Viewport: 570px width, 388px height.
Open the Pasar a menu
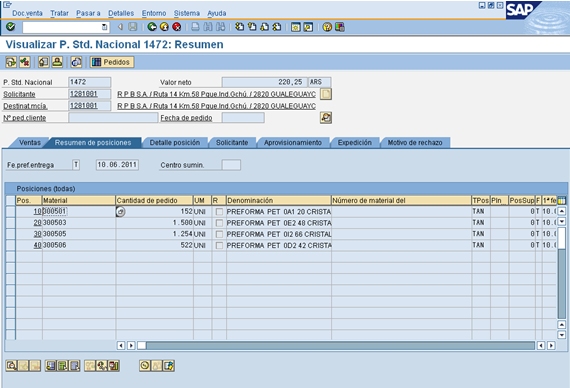pos(88,13)
